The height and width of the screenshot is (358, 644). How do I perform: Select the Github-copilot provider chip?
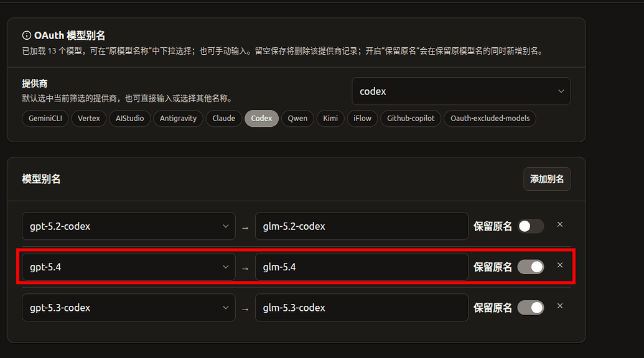tap(411, 119)
